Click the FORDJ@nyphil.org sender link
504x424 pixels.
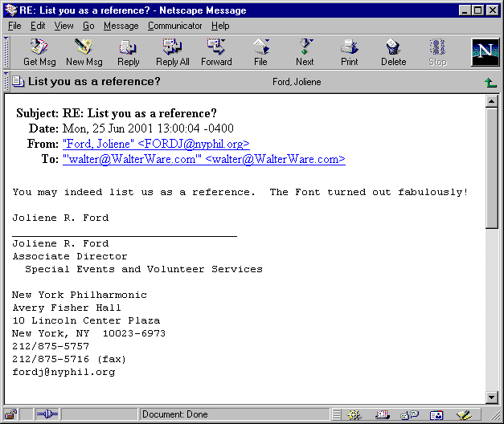156,144
